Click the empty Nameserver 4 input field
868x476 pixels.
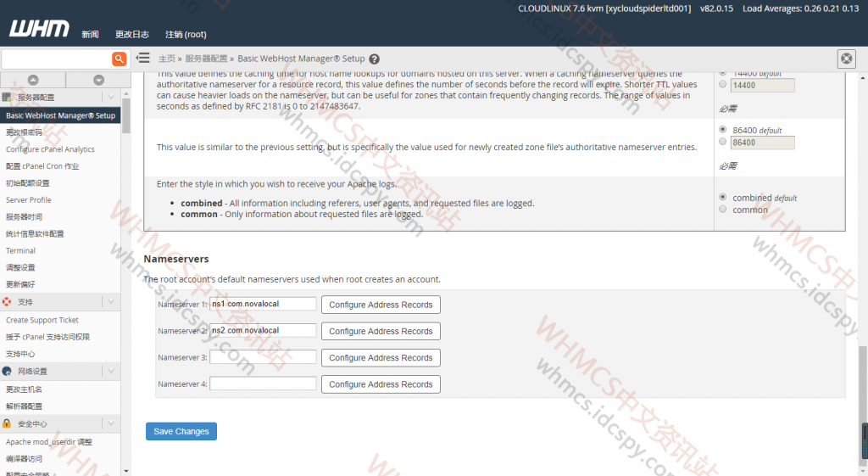tap(263, 384)
